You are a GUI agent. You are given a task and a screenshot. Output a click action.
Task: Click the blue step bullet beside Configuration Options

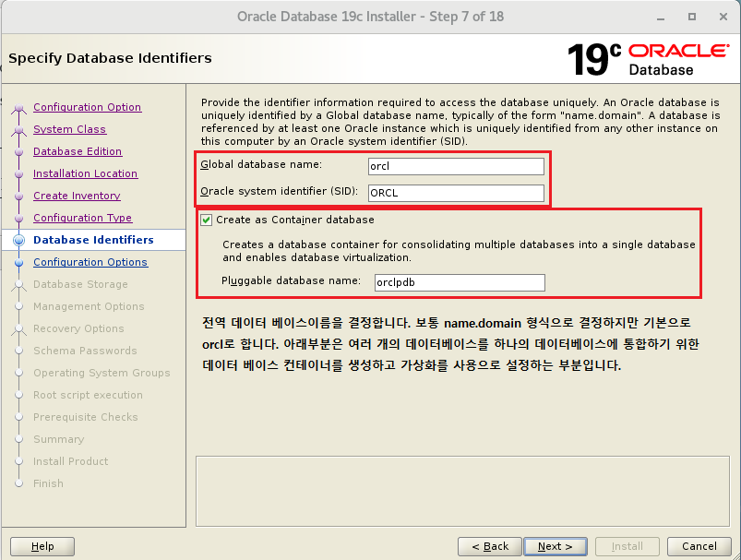pos(18,263)
